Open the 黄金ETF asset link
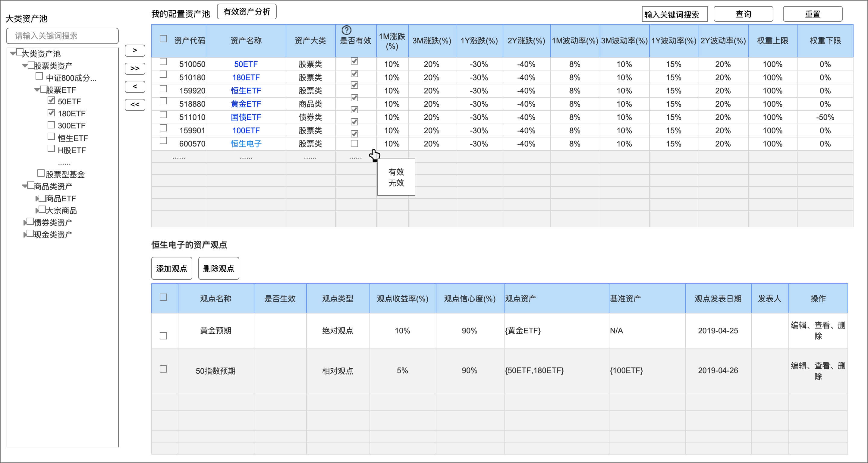The height and width of the screenshot is (463, 868). [246, 104]
